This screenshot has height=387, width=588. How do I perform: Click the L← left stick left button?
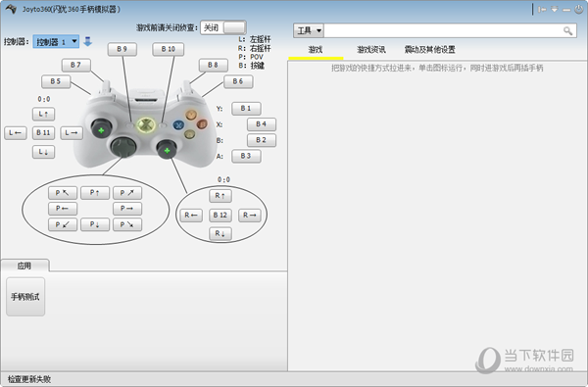tap(16, 132)
